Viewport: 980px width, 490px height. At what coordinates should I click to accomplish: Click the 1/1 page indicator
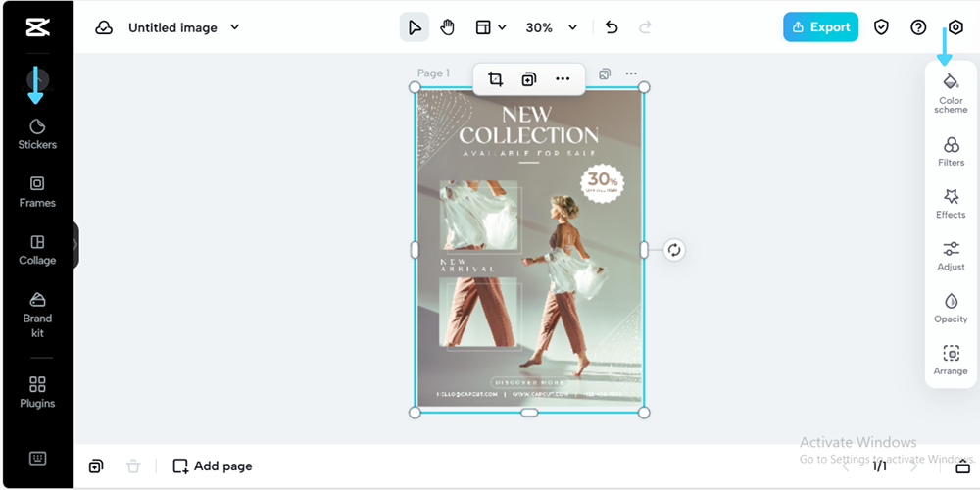[879, 465]
